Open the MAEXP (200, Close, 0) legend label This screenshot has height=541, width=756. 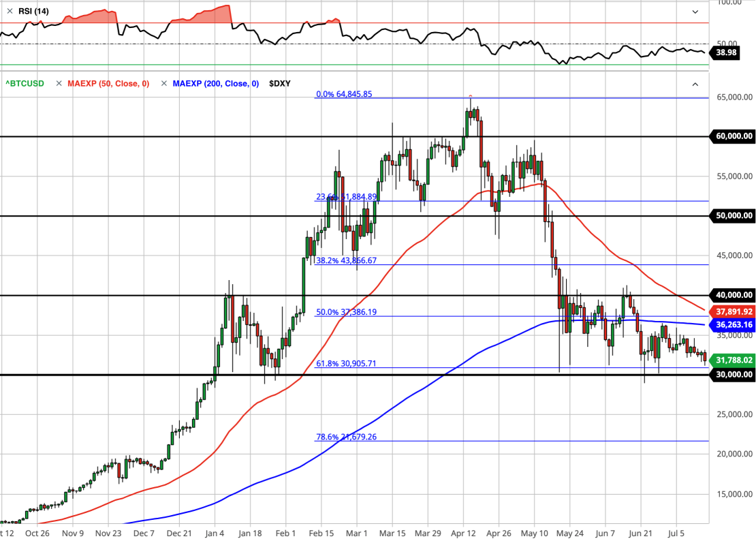pyautogui.click(x=215, y=83)
